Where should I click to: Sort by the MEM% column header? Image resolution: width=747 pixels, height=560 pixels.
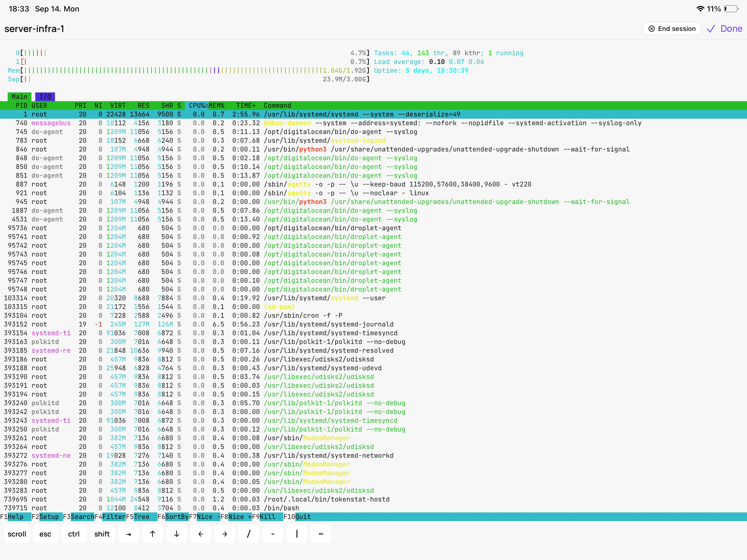point(217,105)
